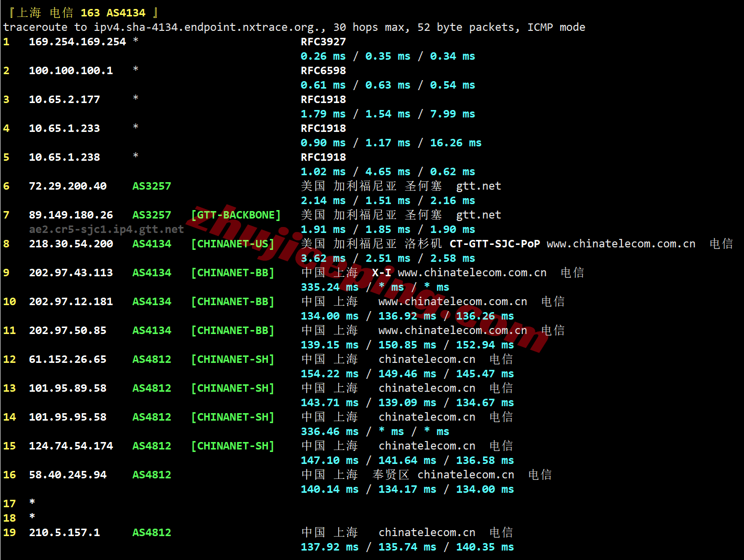Click latency value 147.10 ms
This screenshot has width=744, height=560.
(x=330, y=460)
